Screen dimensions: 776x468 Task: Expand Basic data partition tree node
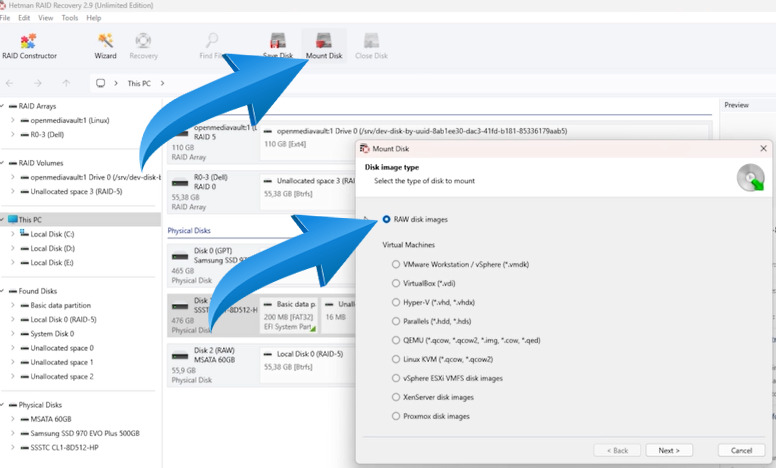click(12, 305)
